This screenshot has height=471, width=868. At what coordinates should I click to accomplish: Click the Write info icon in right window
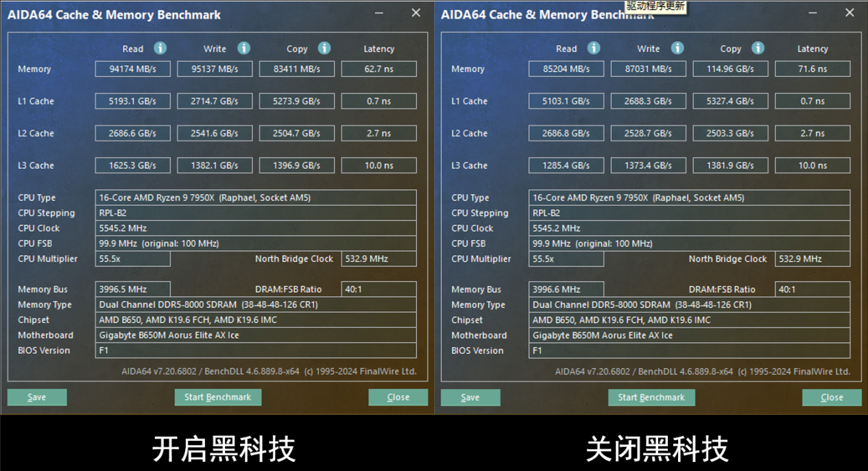coord(677,48)
